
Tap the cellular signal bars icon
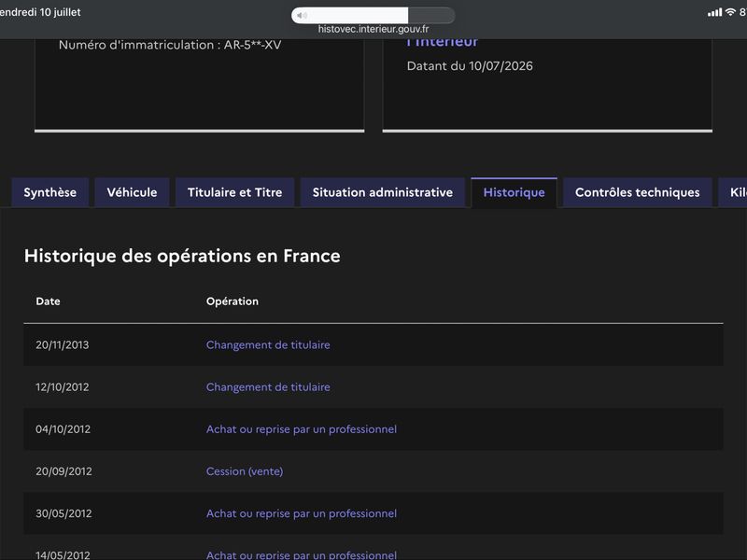pyautogui.click(x=714, y=12)
